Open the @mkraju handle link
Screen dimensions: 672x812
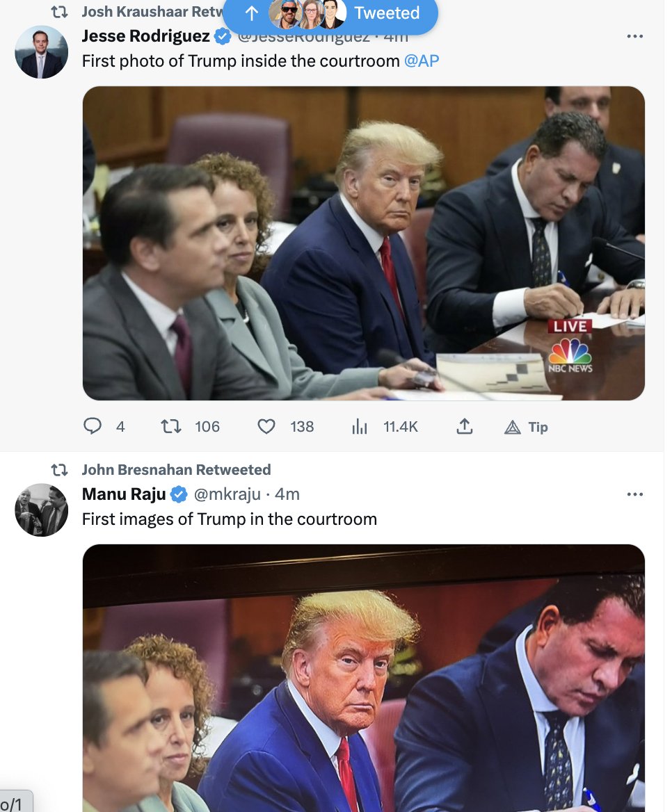pyautogui.click(x=227, y=494)
